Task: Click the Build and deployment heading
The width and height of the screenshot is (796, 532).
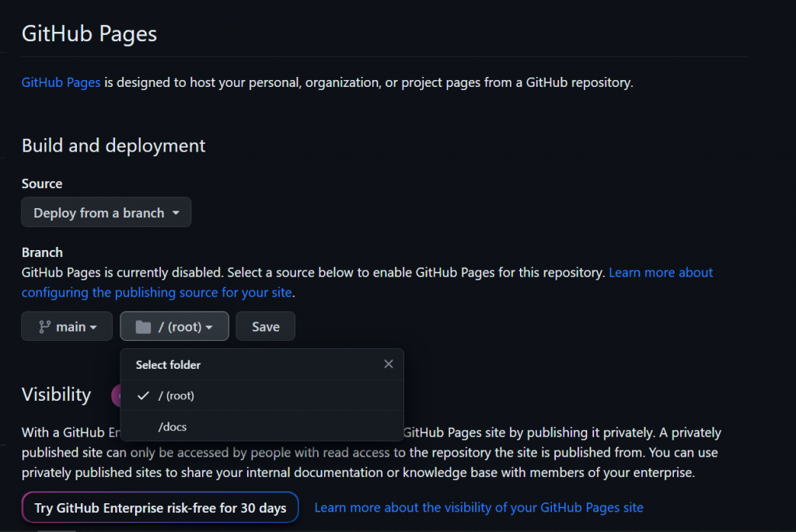Action: [113, 145]
